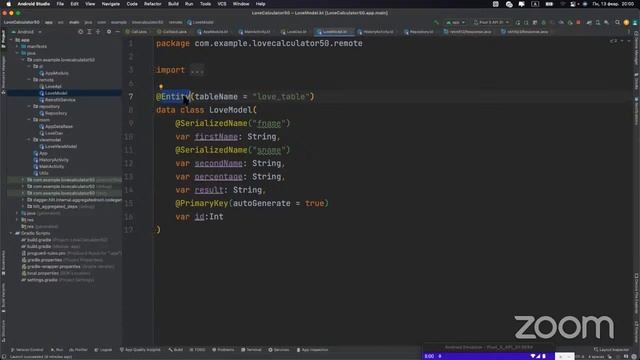Screen dimensions: 640x360
Task: Collapse the Gradle Scripts node
Action: [12, 233]
